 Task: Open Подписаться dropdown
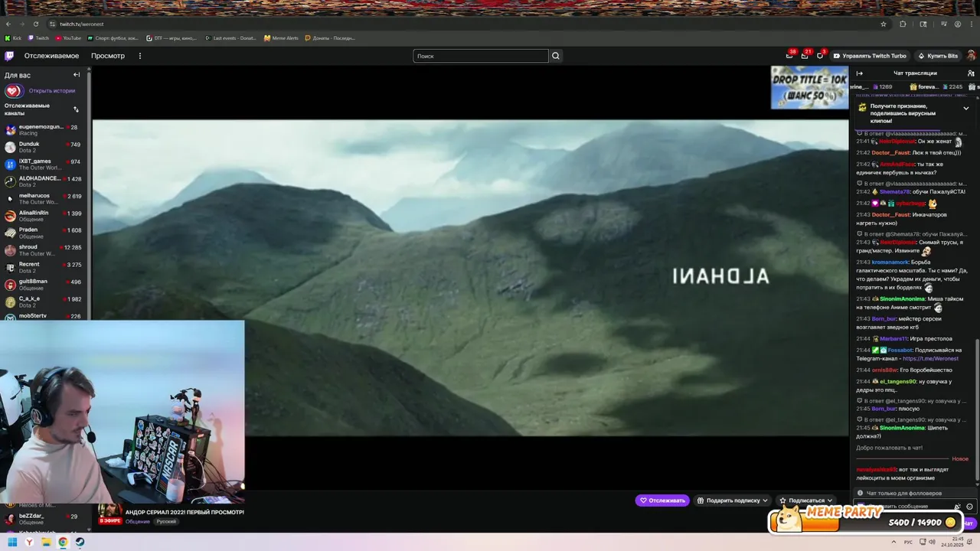tap(805, 500)
